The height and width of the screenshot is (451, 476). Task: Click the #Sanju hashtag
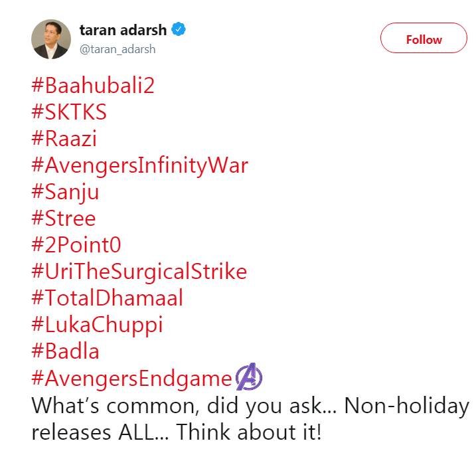click(65, 192)
